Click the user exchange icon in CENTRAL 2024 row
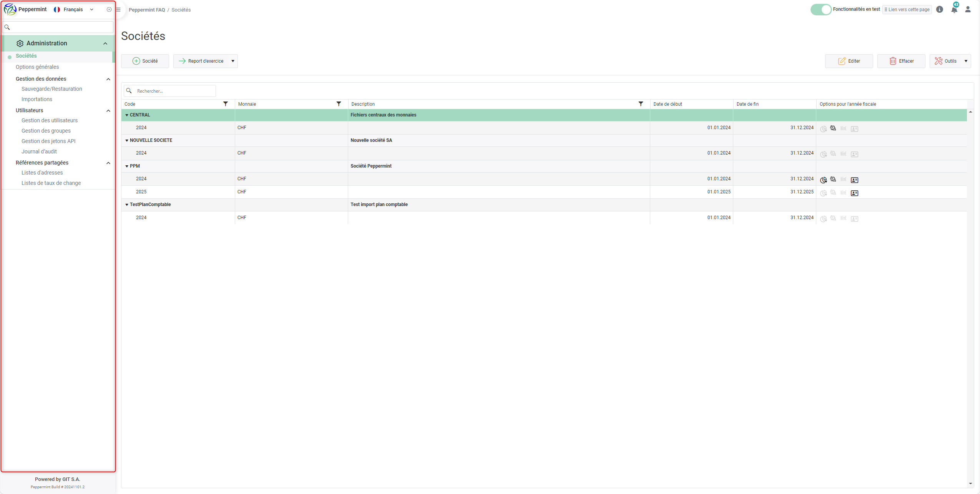Image resolution: width=980 pixels, height=494 pixels. pyautogui.click(x=833, y=128)
